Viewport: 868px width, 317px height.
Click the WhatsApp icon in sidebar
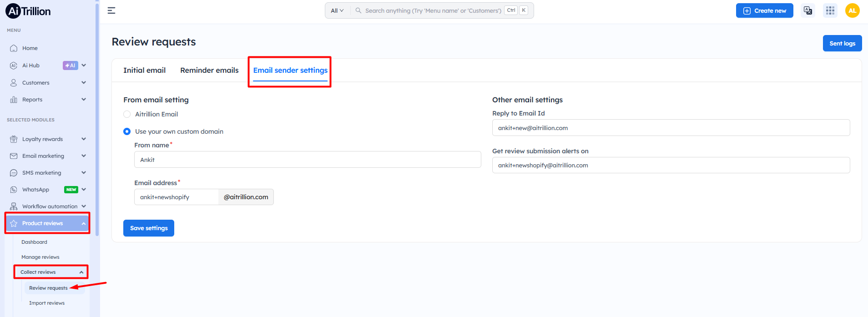[14, 190]
